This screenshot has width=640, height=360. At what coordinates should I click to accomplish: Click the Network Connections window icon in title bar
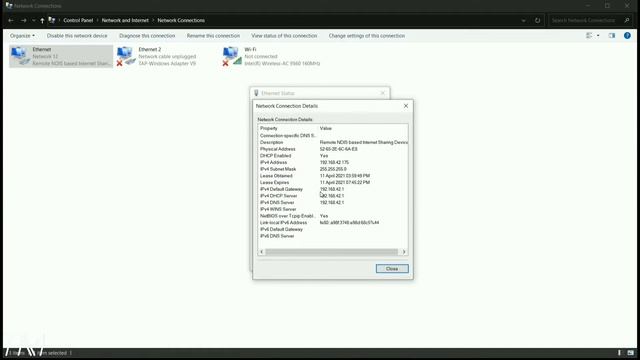(x=9, y=6)
